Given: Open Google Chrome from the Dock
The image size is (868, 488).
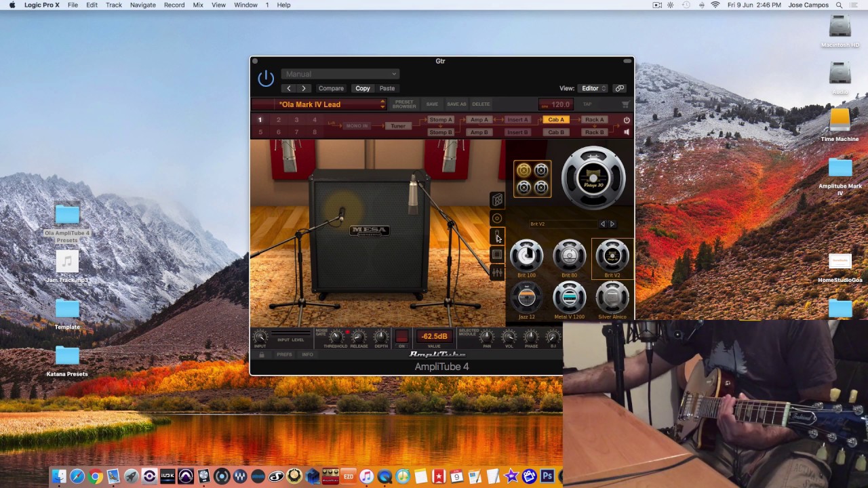Looking at the screenshot, I should tap(95, 476).
